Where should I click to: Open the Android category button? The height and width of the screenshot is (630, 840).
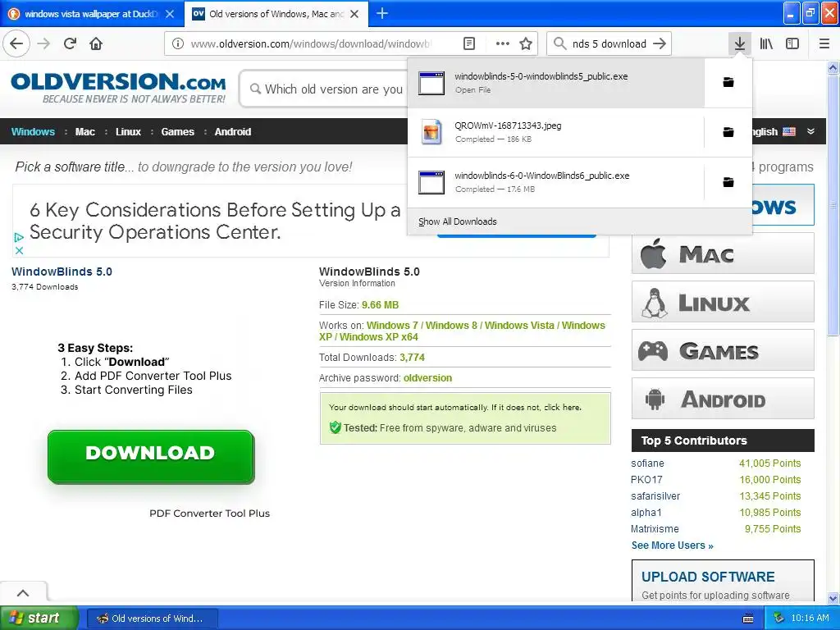point(723,398)
